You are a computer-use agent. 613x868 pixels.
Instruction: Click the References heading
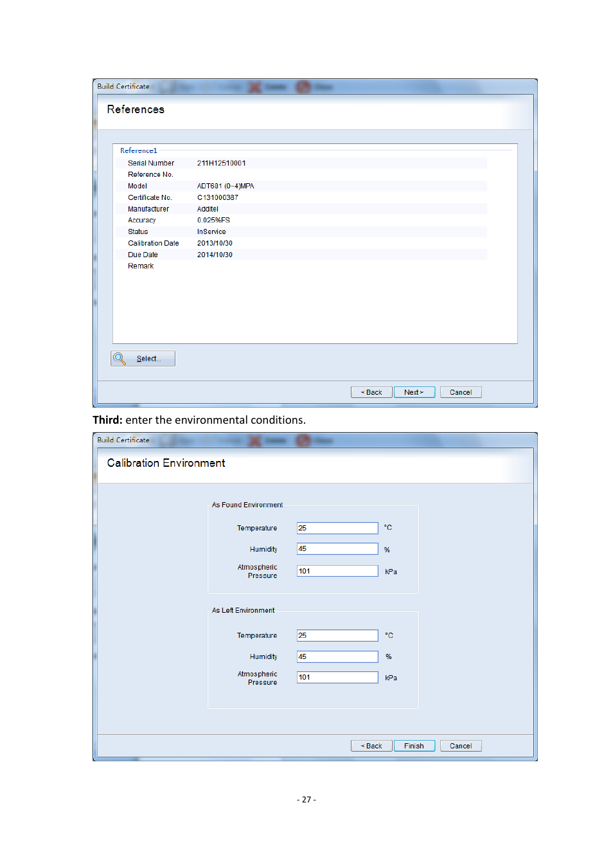click(136, 110)
